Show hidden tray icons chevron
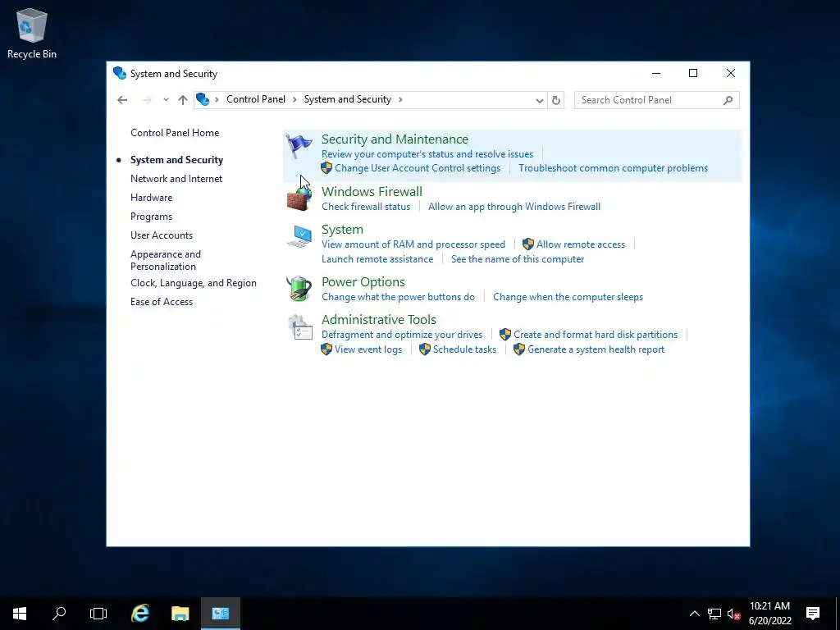The image size is (840, 630). pos(694,614)
